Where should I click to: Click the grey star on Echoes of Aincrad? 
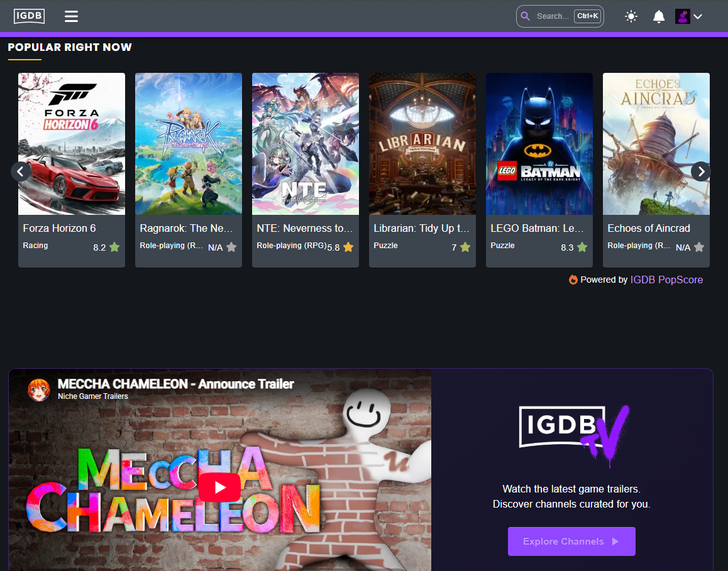click(699, 247)
